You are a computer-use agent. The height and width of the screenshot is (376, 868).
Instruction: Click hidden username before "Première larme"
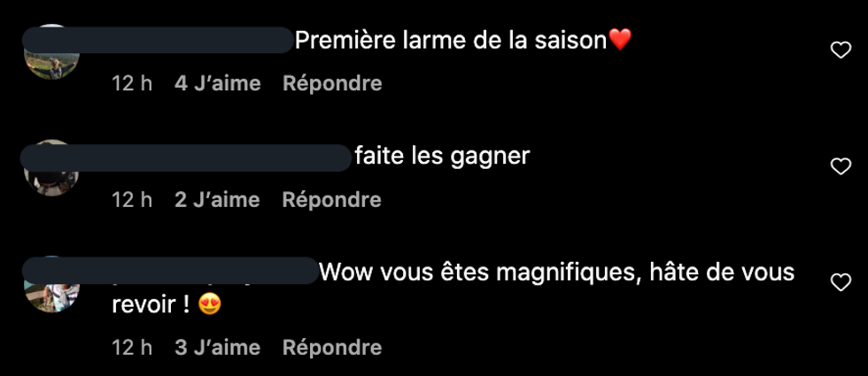click(158, 40)
